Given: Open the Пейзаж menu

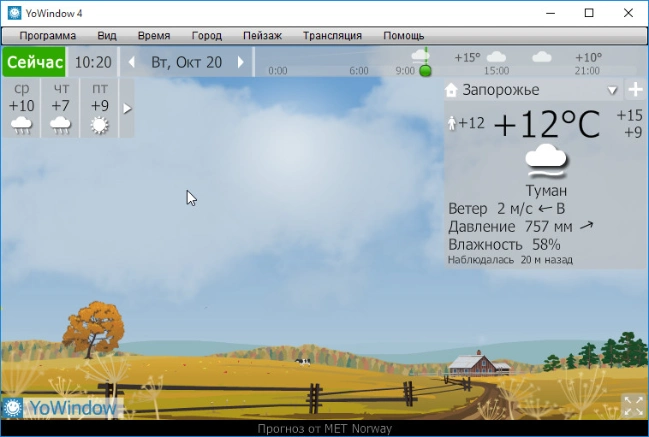Looking at the screenshot, I should coord(262,36).
